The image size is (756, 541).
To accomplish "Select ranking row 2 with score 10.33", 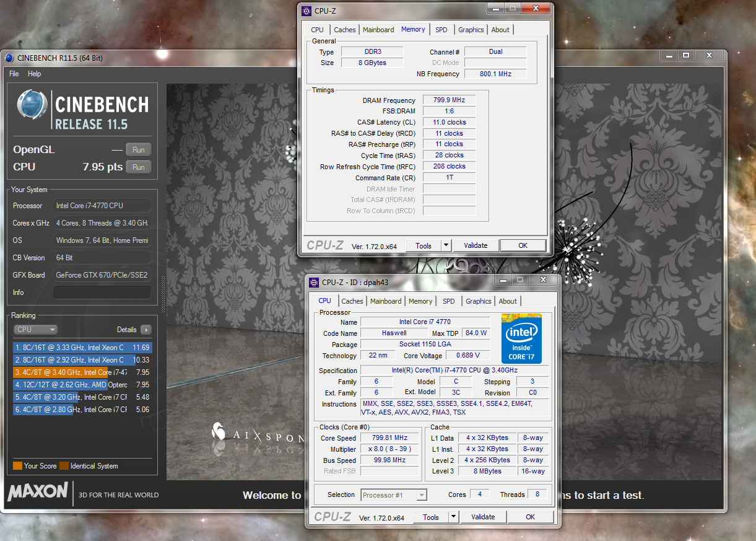I will click(82, 360).
